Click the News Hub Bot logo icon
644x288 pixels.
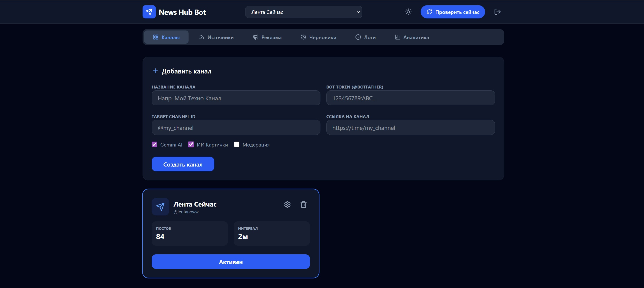149,12
